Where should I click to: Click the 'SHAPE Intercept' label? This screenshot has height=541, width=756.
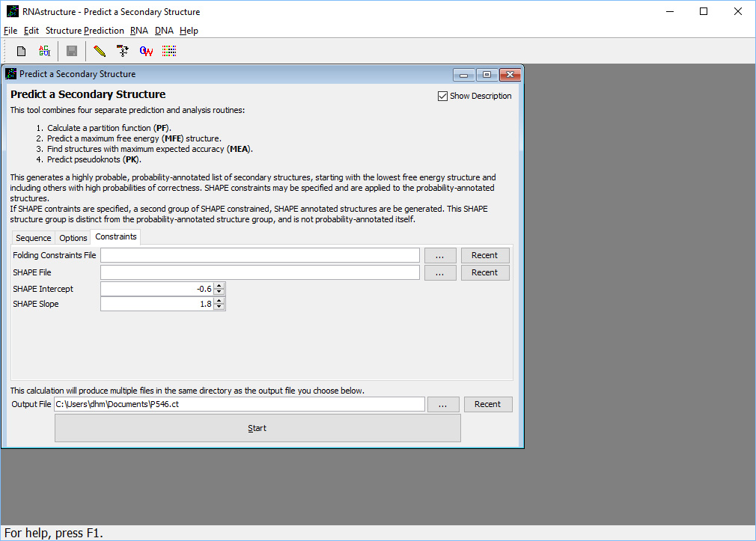pos(43,289)
